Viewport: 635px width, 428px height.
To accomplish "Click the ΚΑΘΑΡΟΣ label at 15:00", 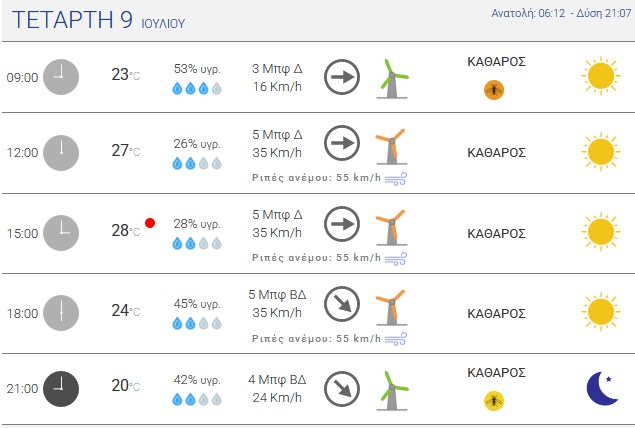I will [496, 234].
